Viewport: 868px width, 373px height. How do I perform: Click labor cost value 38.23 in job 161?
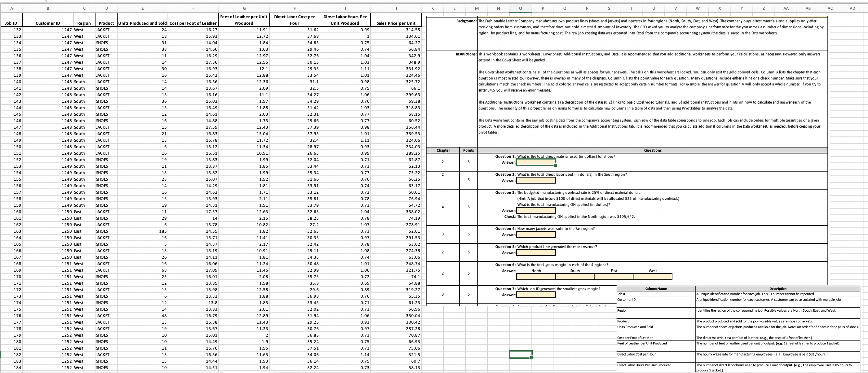[x=295, y=218]
